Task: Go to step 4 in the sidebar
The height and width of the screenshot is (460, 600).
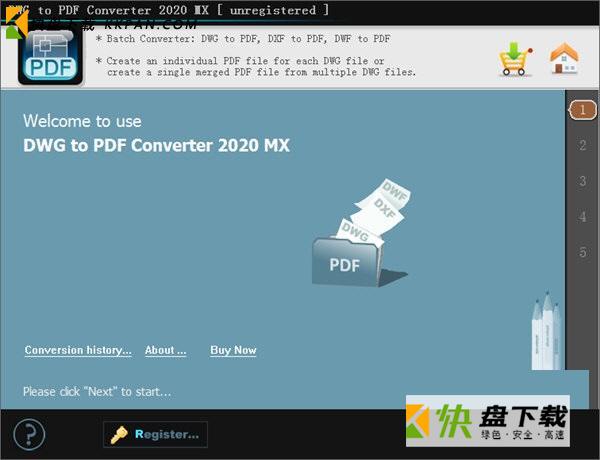Action: coord(582,217)
